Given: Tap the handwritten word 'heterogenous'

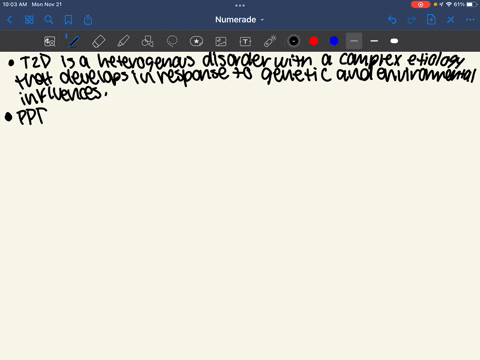Looking at the screenshot, I should 146,63.
